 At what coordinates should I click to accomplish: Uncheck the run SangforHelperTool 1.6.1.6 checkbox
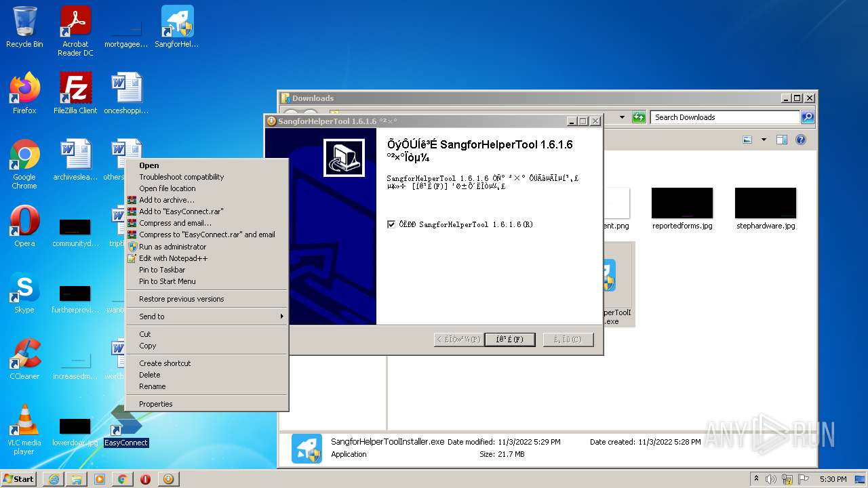[x=391, y=224]
